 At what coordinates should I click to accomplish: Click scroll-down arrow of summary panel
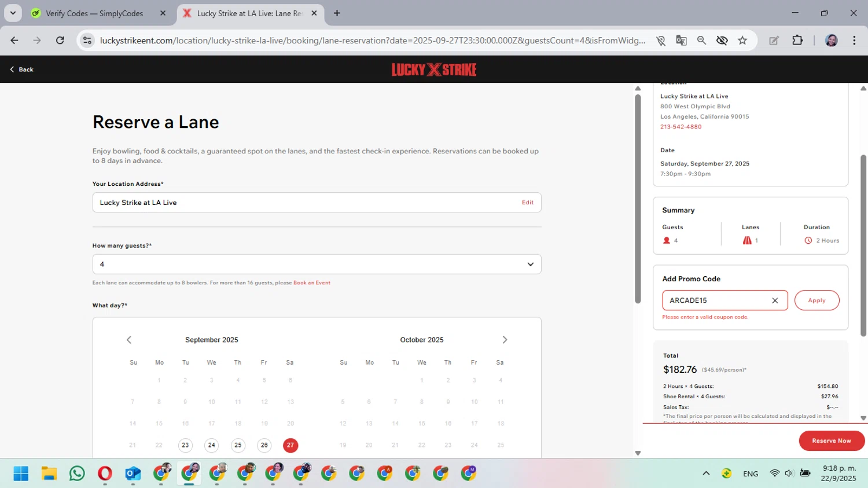point(863,418)
